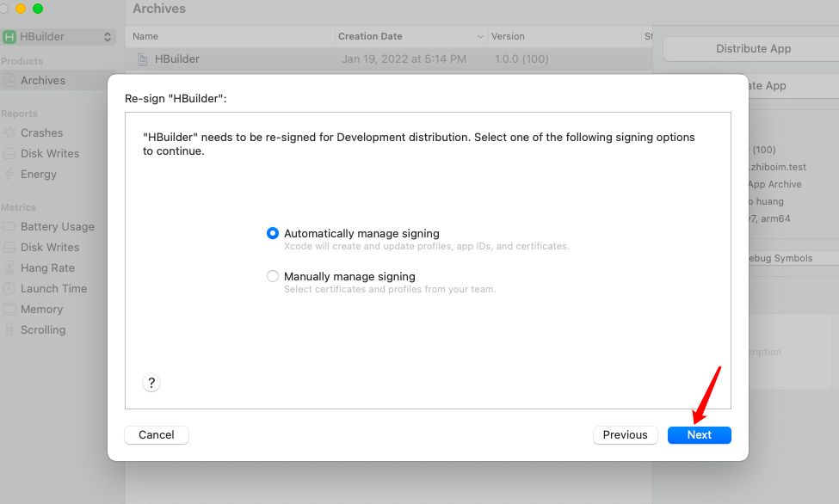Screen dimensions: 839x504
Task: Cancel the re-sign dialog
Action: [x=157, y=435]
